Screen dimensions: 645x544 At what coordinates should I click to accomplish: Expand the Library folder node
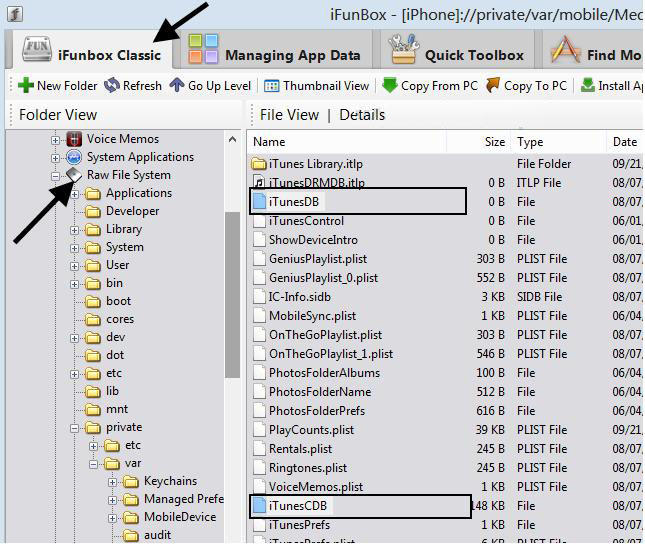pos(74,230)
